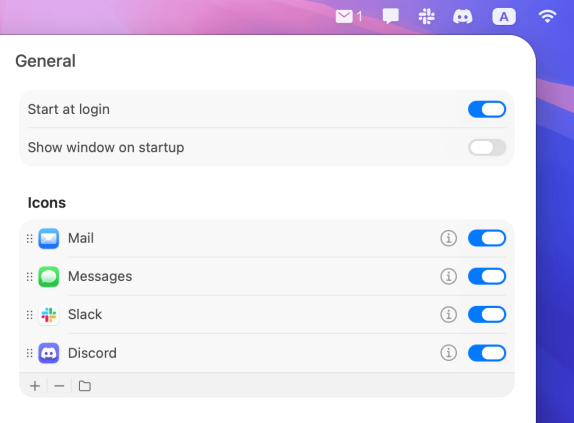Click the Messages app icon in list

click(x=49, y=277)
